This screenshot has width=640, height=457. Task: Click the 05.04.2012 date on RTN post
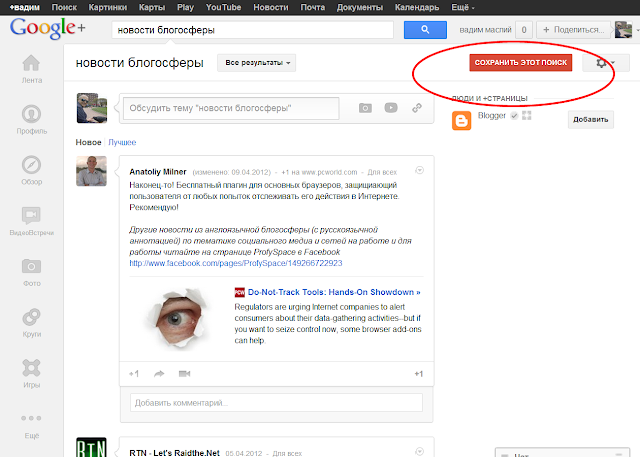[x=244, y=453]
